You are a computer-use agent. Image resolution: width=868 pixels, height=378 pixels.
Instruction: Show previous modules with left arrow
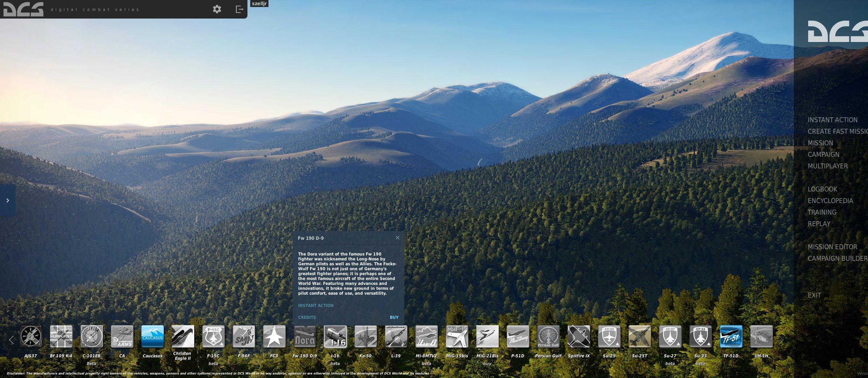pyautogui.click(x=11, y=340)
